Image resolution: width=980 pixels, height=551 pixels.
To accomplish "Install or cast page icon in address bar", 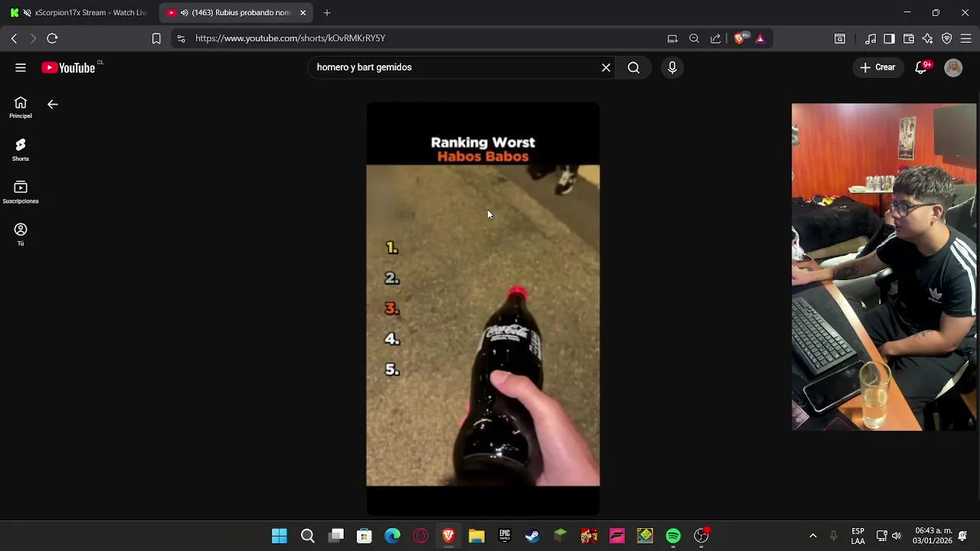I will pyautogui.click(x=672, y=38).
